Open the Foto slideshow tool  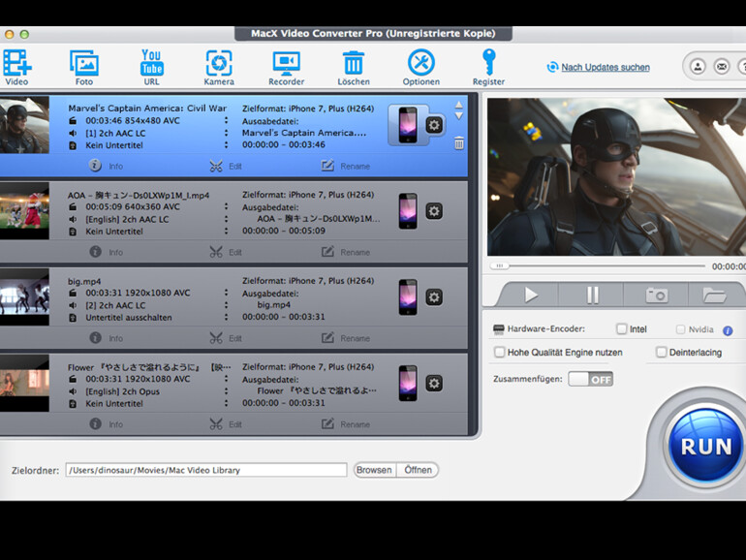(84, 63)
